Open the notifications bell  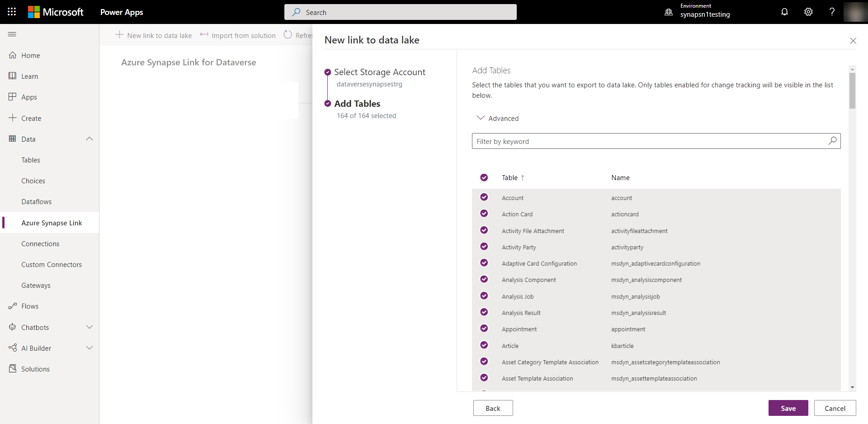784,12
